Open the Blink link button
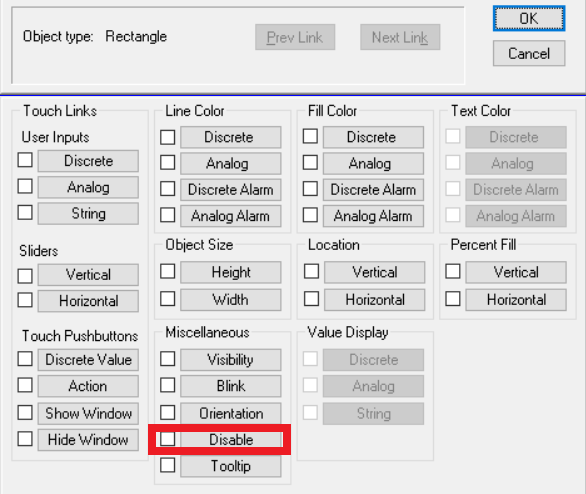586x494 pixels. [x=231, y=386]
